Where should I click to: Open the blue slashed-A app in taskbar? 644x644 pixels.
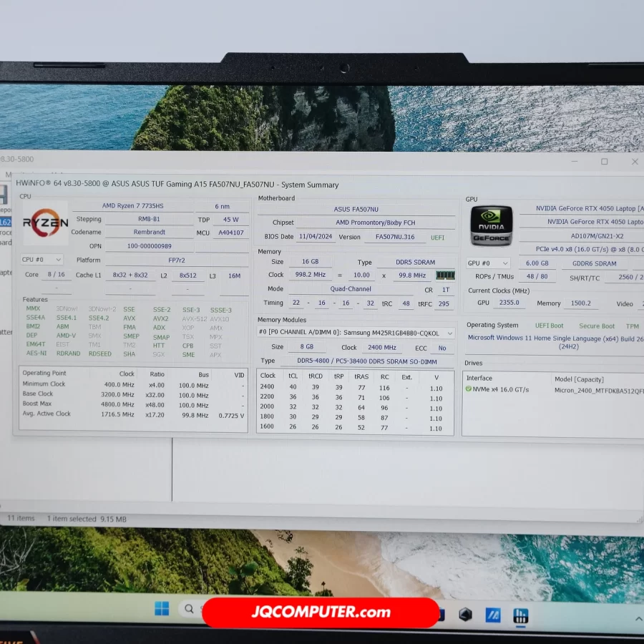click(x=493, y=615)
